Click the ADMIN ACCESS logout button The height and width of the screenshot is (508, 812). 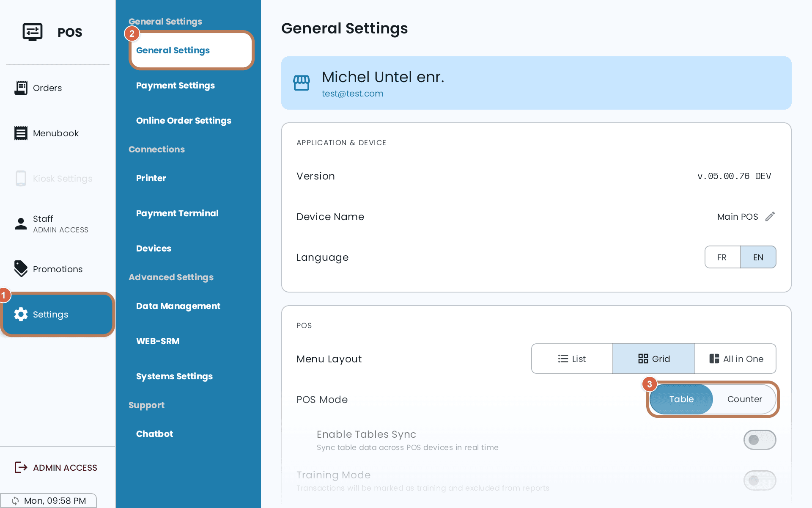tap(58, 467)
